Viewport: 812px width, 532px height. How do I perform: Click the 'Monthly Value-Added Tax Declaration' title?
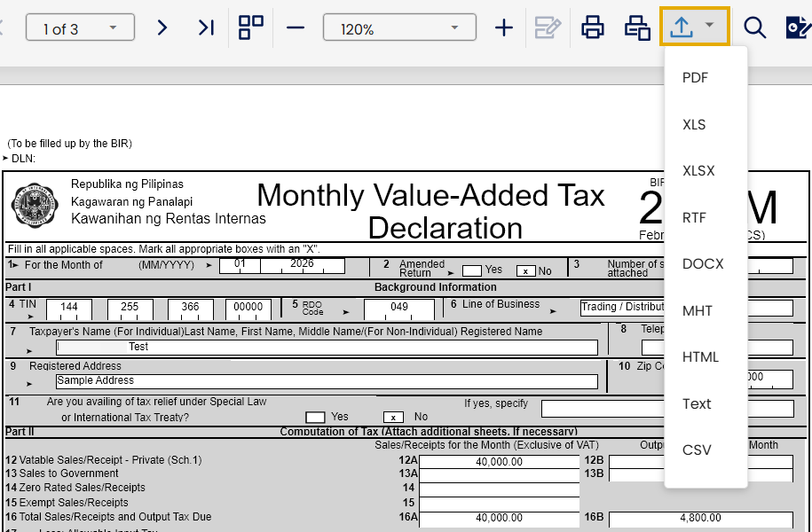pos(431,211)
